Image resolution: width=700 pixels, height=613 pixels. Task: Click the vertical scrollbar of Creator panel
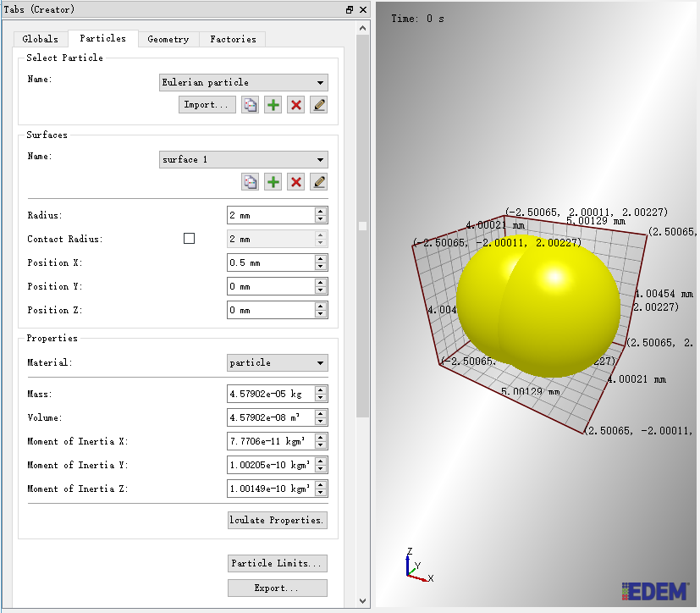click(362, 226)
